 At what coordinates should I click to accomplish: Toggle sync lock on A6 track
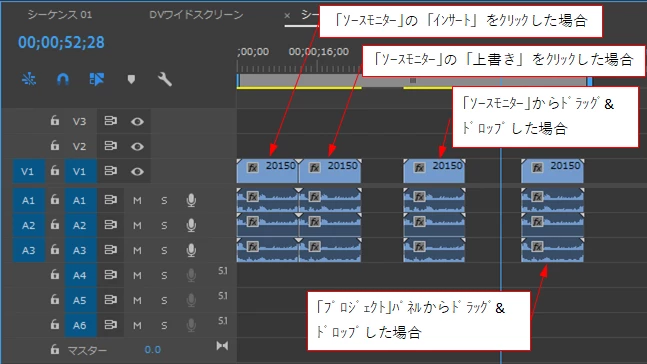(x=110, y=325)
